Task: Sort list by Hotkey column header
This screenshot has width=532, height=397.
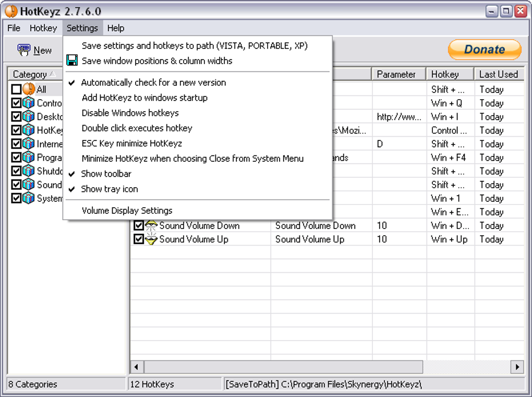Action: pos(450,74)
